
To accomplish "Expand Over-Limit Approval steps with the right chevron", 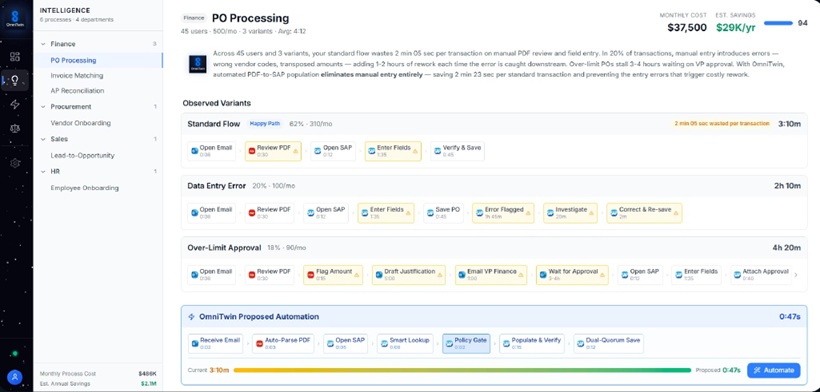I will pyautogui.click(x=796, y=275).
